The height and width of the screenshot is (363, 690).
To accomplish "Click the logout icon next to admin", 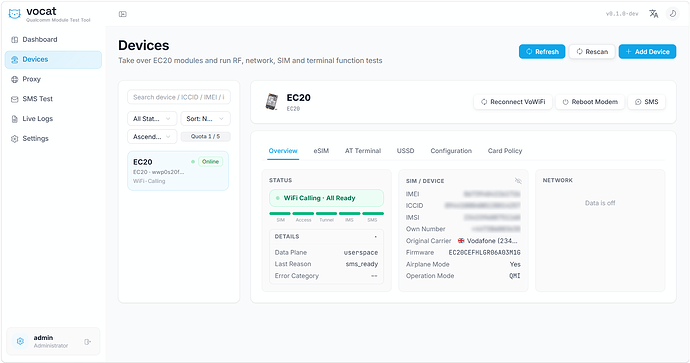I will [x=88, y=341].
